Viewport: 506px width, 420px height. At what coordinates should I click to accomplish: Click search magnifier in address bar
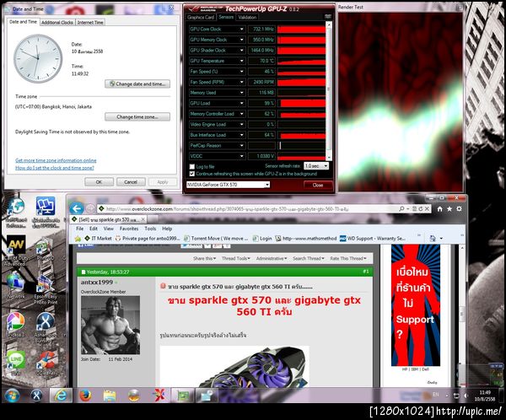(401, 209)
